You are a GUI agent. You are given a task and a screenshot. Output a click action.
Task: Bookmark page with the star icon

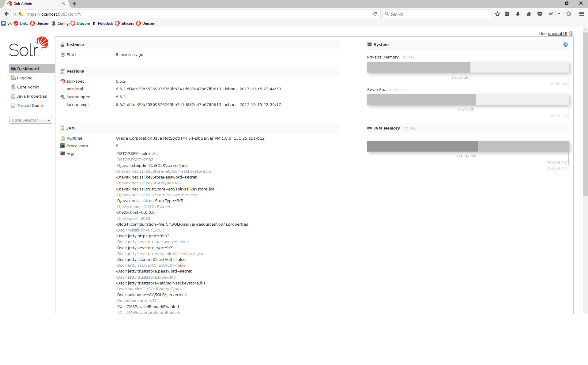coord(497,14)
